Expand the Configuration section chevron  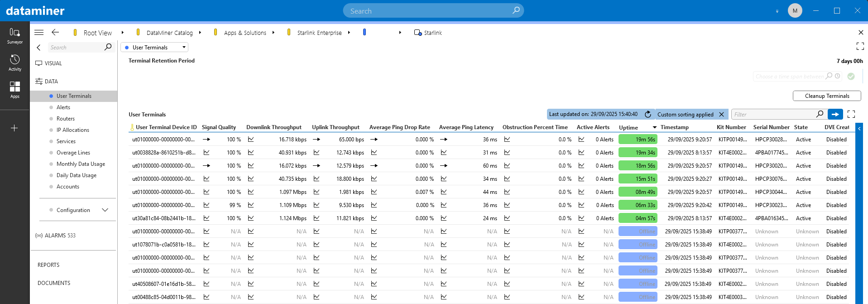coord(105,210)
